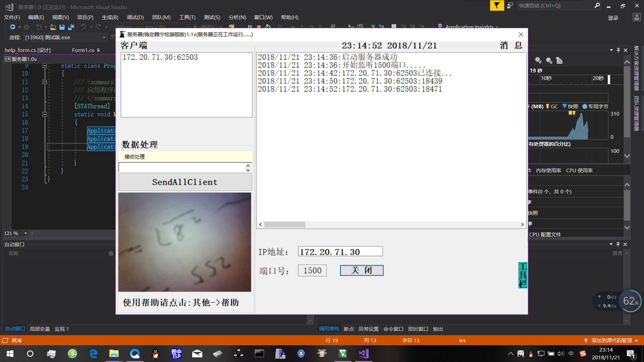Click the SendAllClient button
This screenshot has width=644, height=362.
(185, 182)
